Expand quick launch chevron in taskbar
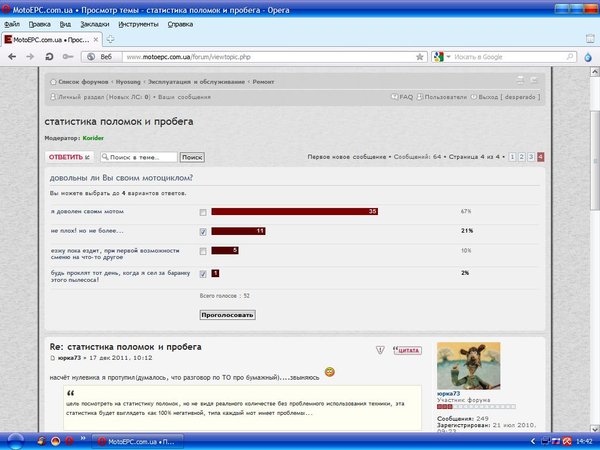Screen dimensions: 600x450 click(83, 439)
